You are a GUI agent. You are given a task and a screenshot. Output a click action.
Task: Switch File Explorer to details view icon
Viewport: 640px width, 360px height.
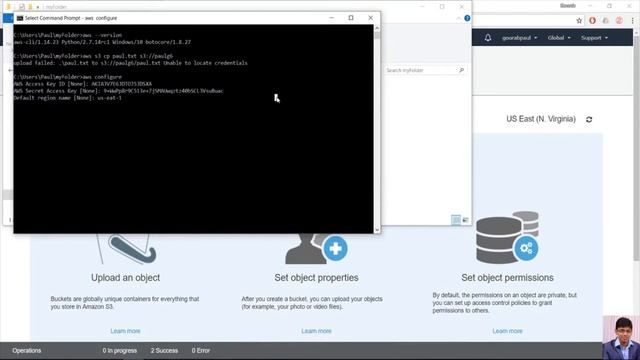coord(456,220)
